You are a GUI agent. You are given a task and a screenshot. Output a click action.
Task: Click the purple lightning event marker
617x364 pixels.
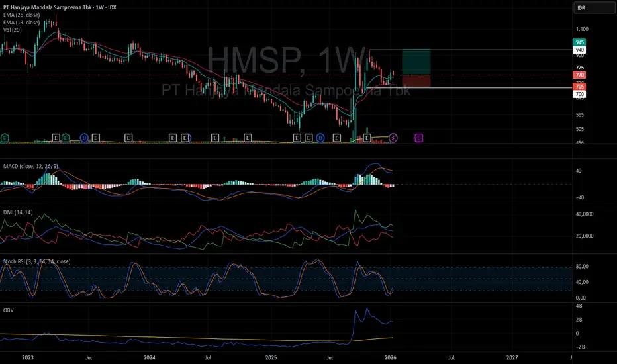pyautogui.click(x=393, y=138)
